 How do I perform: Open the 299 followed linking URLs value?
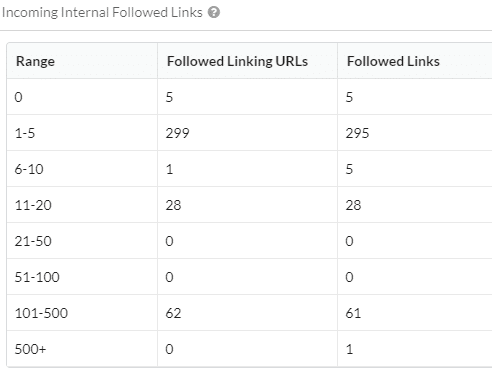(x=178, y=133)
